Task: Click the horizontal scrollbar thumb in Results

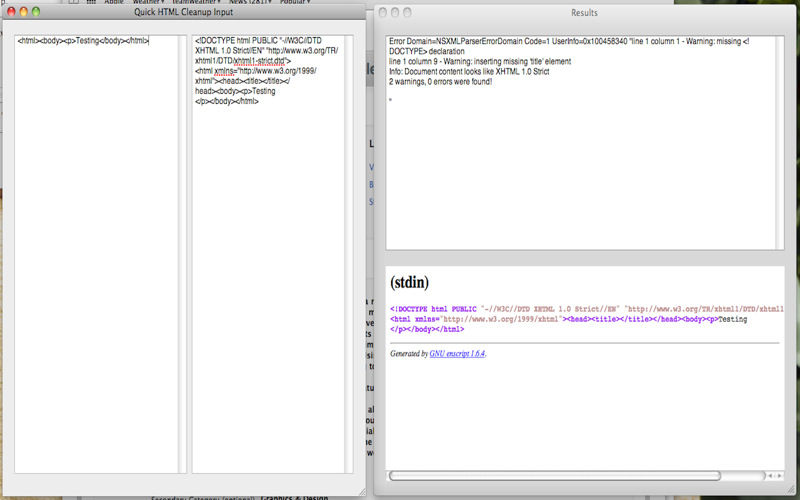Action: (x=555, y=476)
